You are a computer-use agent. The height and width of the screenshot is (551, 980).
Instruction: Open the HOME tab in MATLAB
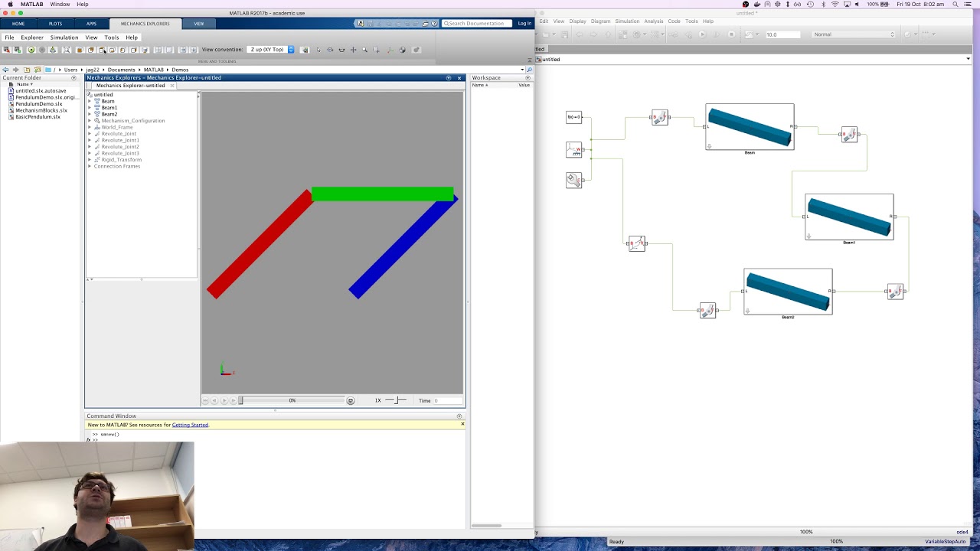point(18,24)
